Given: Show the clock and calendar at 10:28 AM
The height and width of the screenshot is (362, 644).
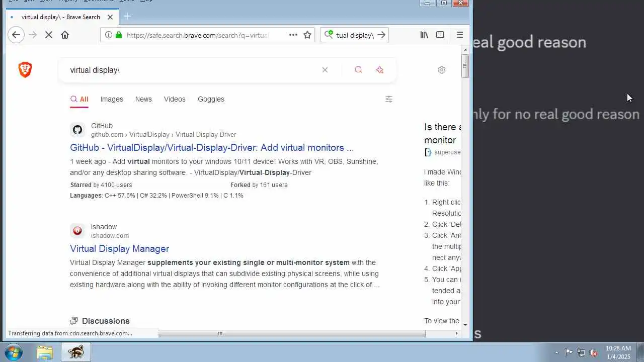Looking at the screenshot, I should pos(618,352).
